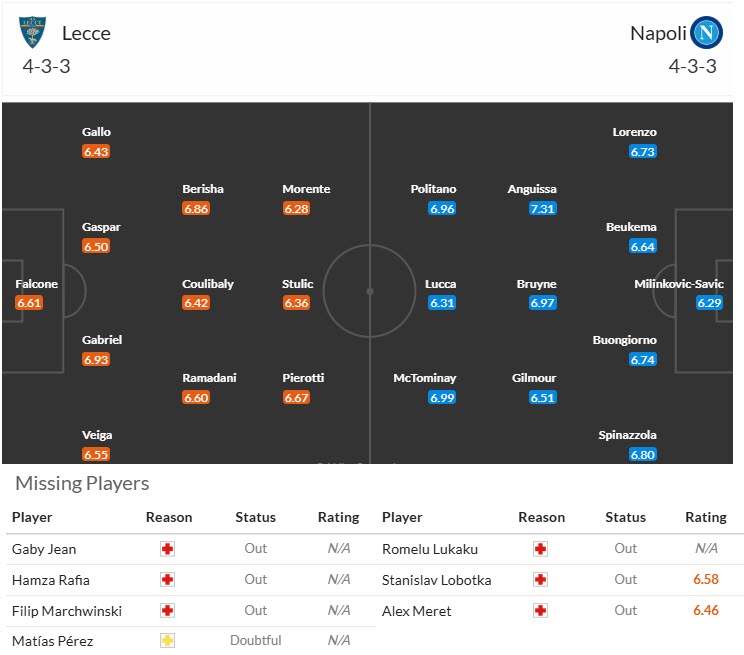Click goalkeeper Milinkovic-Savic's name
744x655 pixels.
679,284
